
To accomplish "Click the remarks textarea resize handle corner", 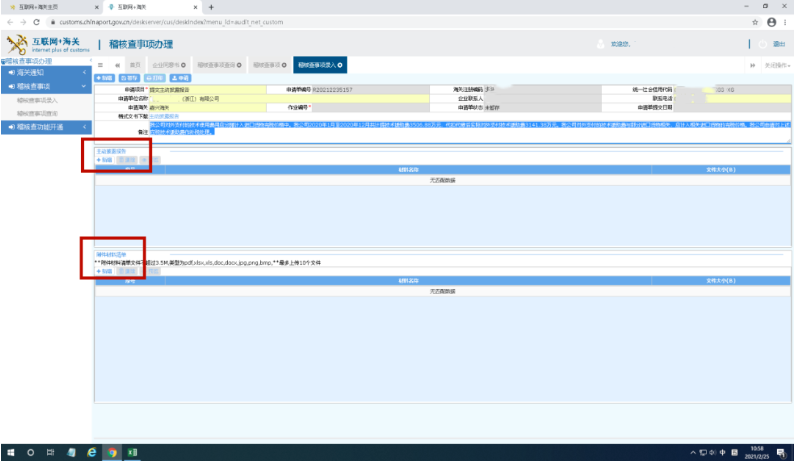I will pos(788,141).
